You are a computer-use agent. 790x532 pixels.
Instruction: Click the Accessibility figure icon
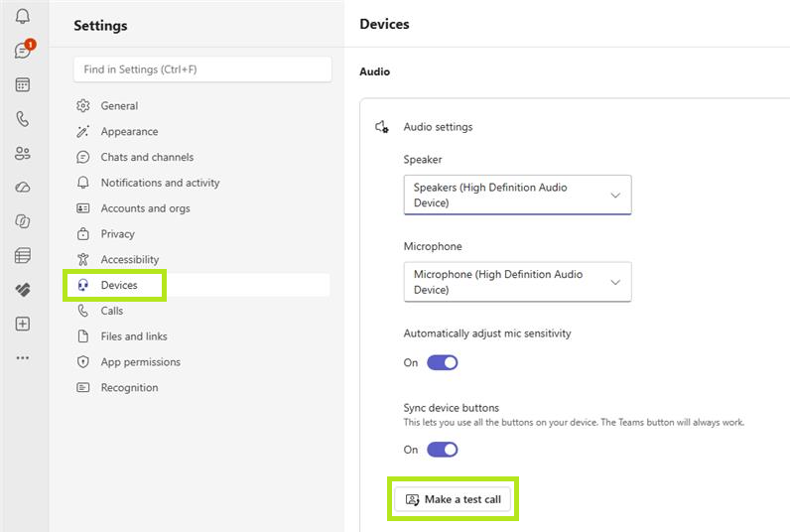click(83, 259)
